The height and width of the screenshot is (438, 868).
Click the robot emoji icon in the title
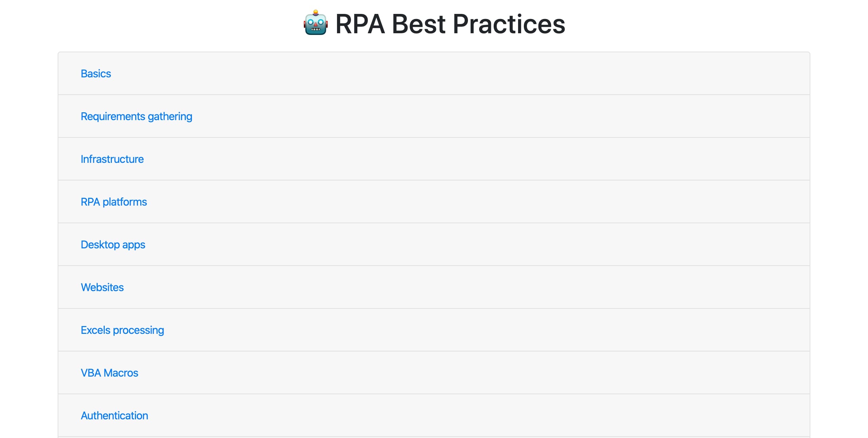315,23
